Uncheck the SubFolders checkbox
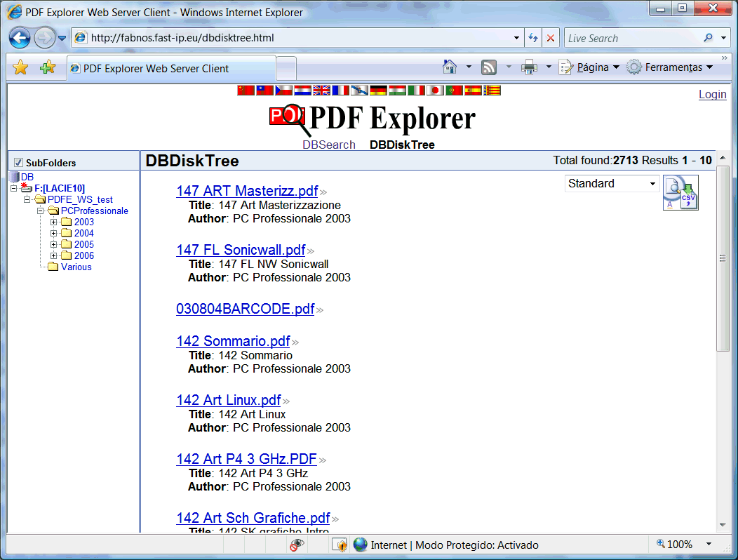This screenshot has height=560, width=738. (x=19, y=163)
